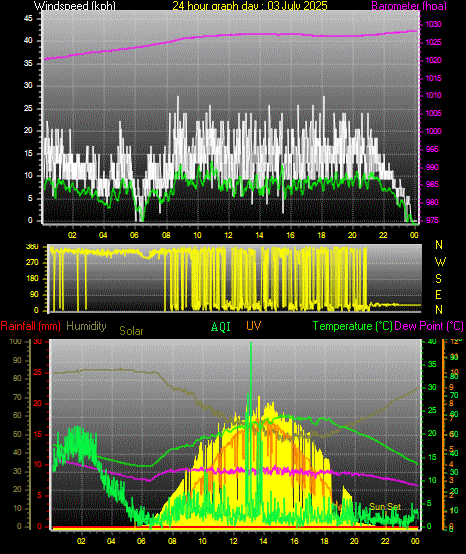The image size is (466, 554).
Task: Click hour 06 on bottom graph axis
Action: click(x=141, y=541)
